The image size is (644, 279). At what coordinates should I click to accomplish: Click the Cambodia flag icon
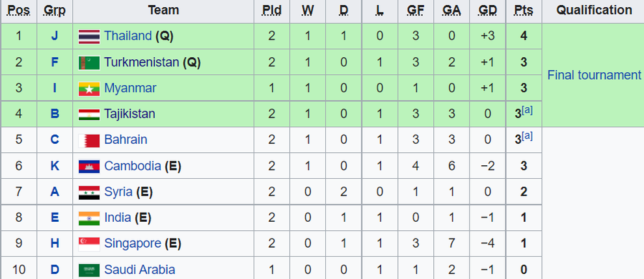(x=89, y=166)
